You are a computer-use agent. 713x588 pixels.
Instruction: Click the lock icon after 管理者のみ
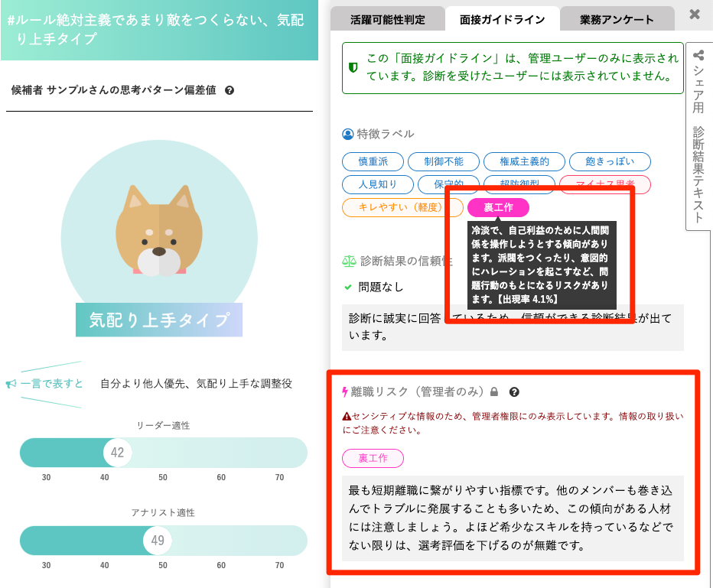[494, 391]
